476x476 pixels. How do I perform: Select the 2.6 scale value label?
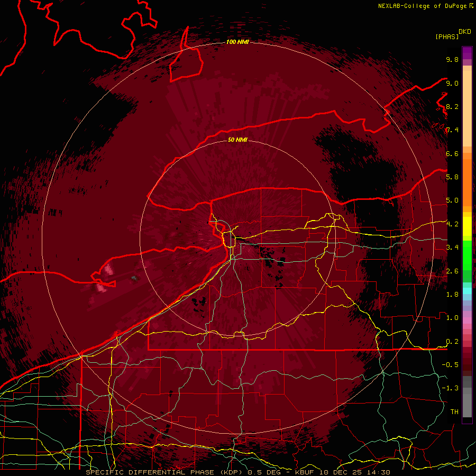(452, 271)
